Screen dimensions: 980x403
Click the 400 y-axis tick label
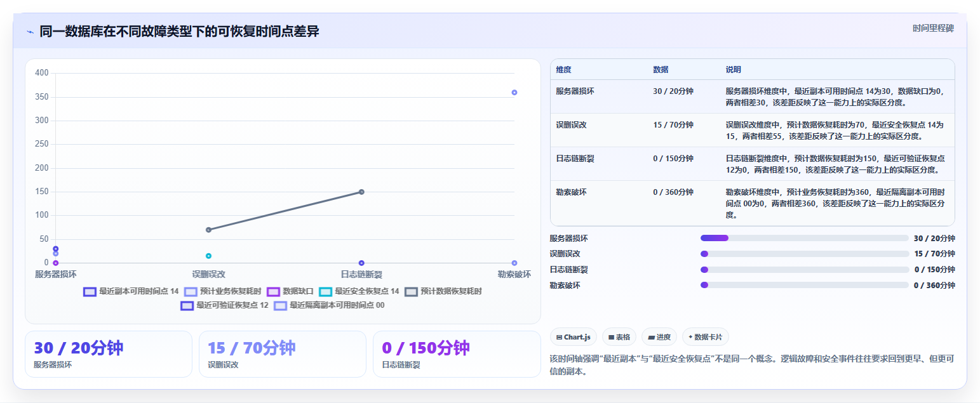tap(42, 73)
